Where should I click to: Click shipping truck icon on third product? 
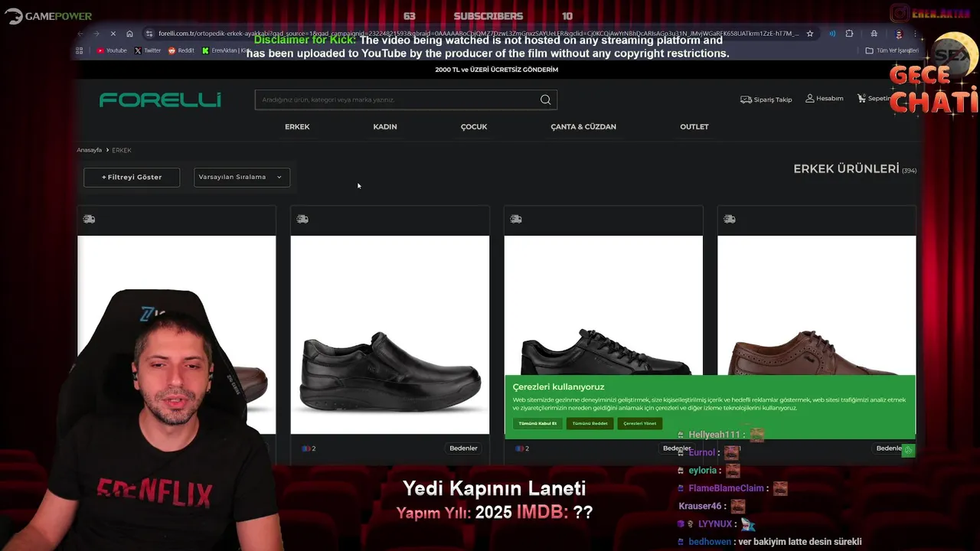click(x=516, y=219)
